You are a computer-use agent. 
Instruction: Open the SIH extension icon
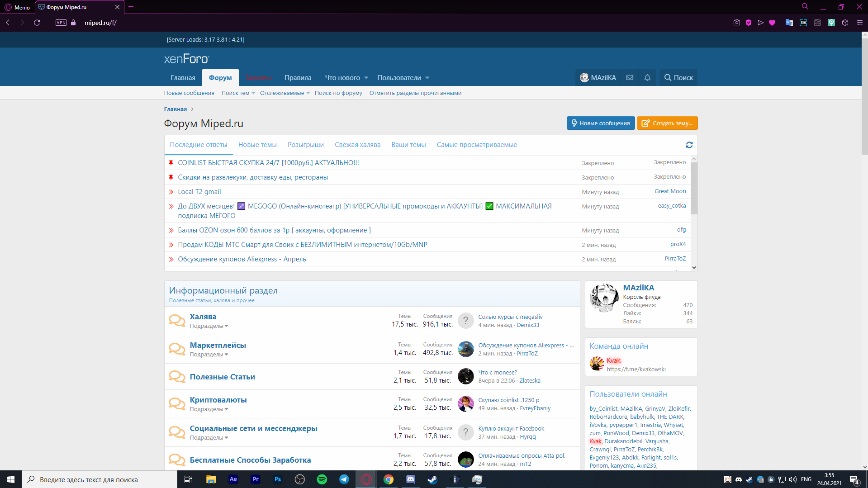click(x=803, y=23)
